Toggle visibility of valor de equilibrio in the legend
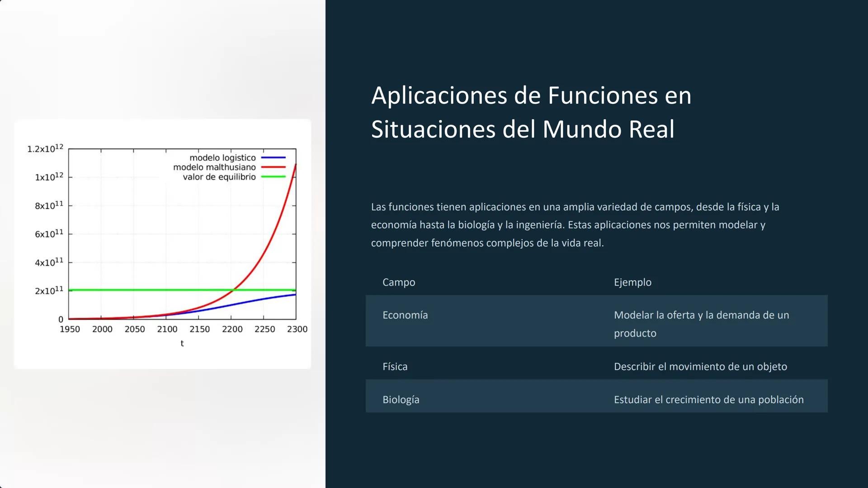This screenshot has width=868, height=488. (x=218, y=177)
